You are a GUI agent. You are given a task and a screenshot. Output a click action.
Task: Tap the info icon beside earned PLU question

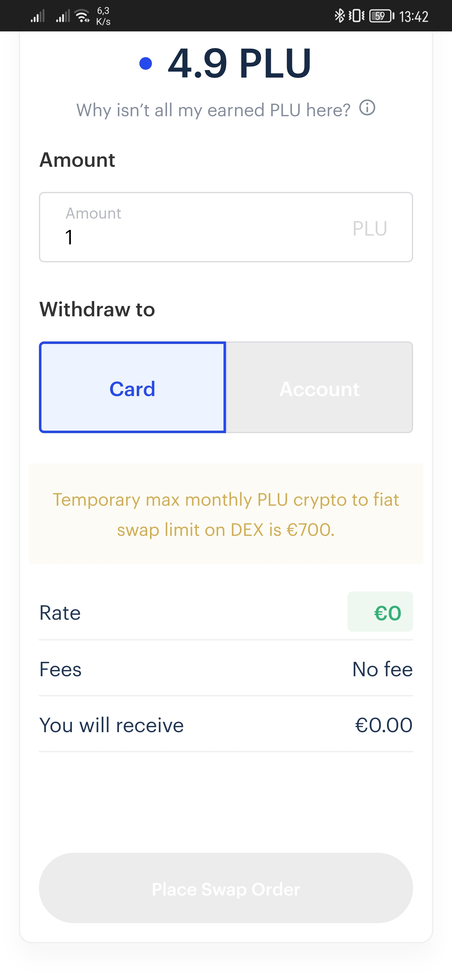(367, 108)
